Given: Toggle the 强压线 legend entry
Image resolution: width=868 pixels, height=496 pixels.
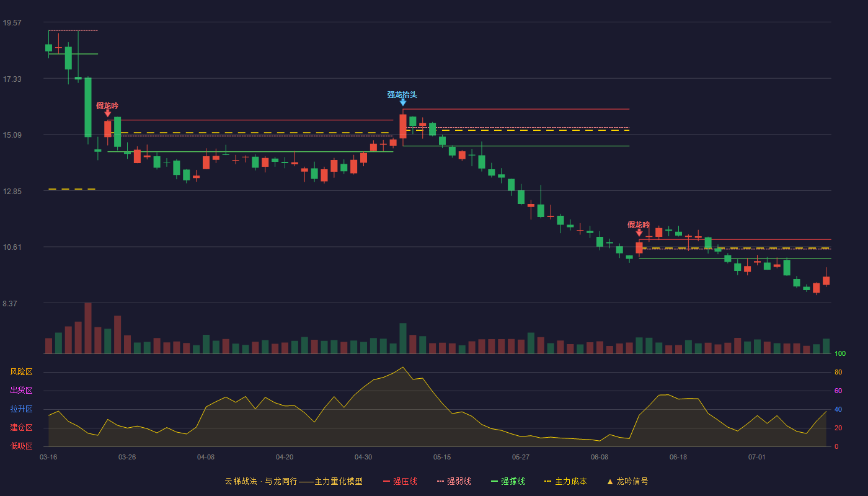Looking at the screenshot, I should click(x=400, y=481).
